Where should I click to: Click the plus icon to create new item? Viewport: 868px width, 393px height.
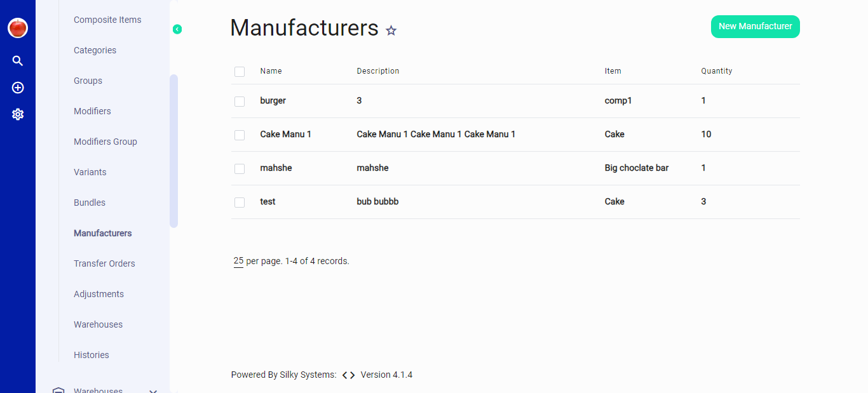[17, 88]
